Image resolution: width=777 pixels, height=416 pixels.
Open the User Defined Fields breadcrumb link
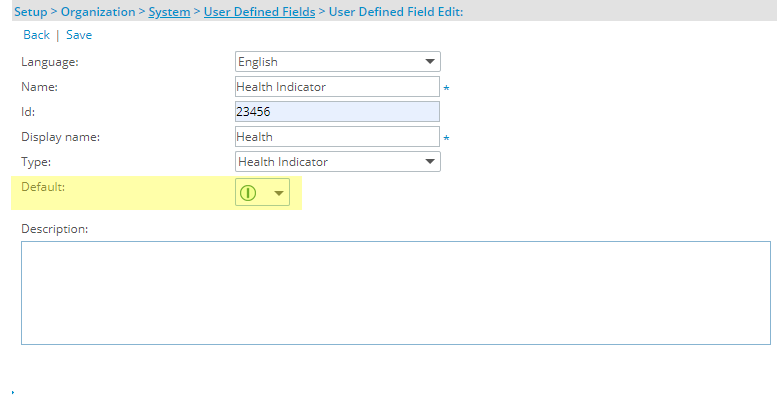[x=259, y=12]
